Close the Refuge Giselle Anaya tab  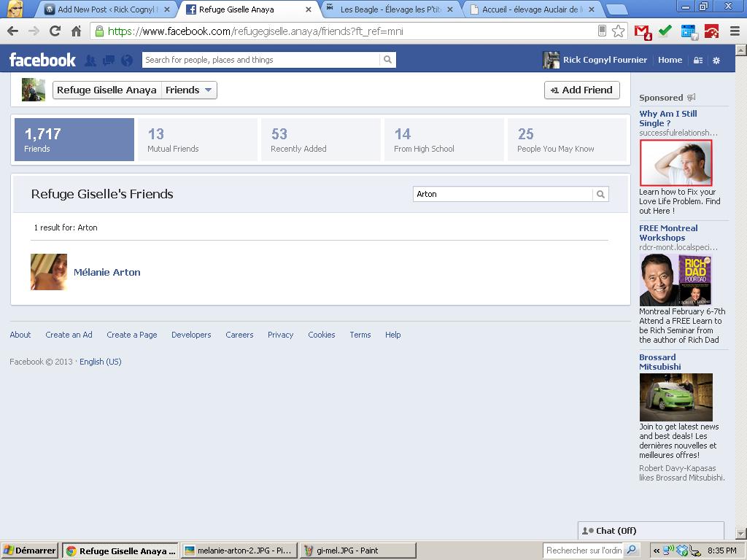[x=309, y=9]
